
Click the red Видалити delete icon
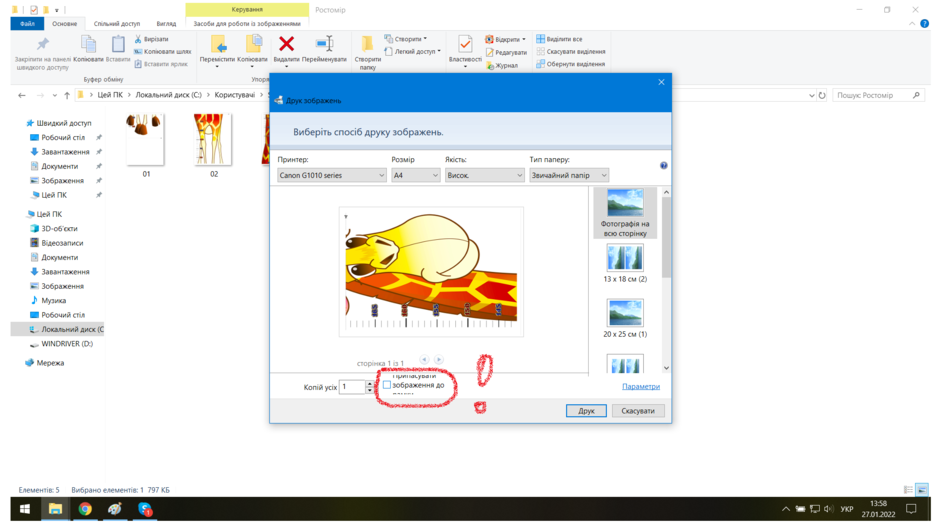coord(287,44)
